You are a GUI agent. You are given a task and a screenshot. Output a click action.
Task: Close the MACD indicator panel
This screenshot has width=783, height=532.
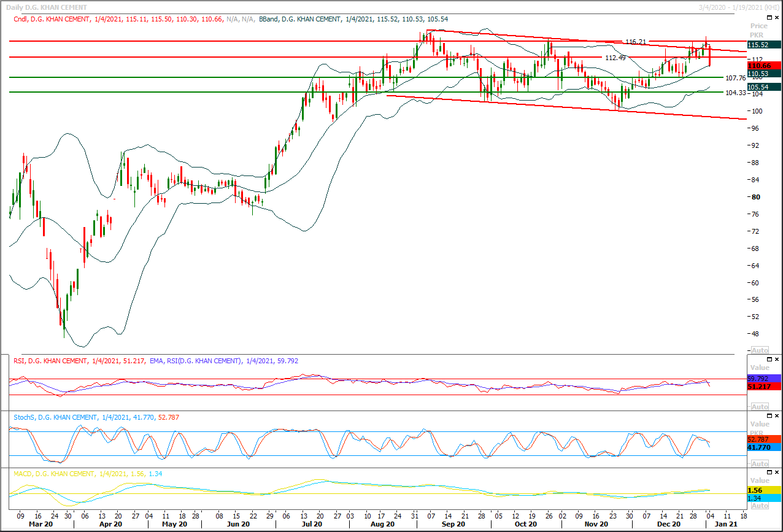click(776, 473)
